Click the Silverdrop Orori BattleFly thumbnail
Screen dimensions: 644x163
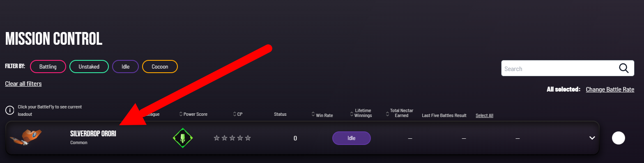[x=26, y=138]
